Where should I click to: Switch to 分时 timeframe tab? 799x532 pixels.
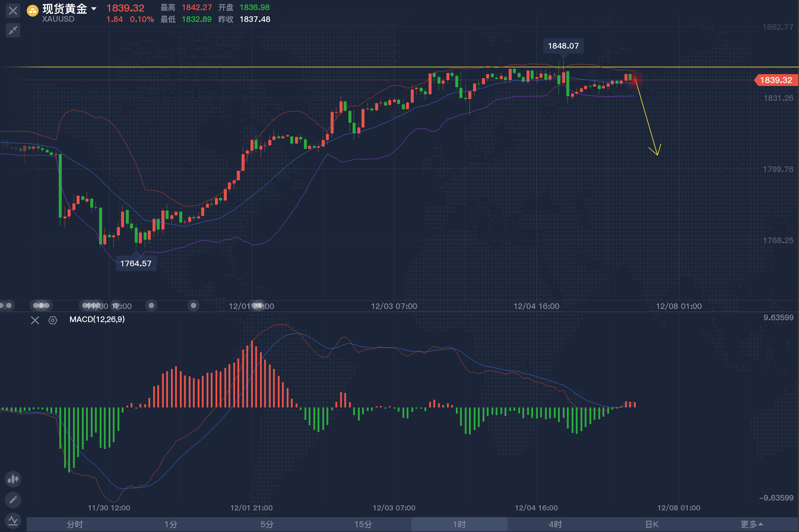(75, 524)
